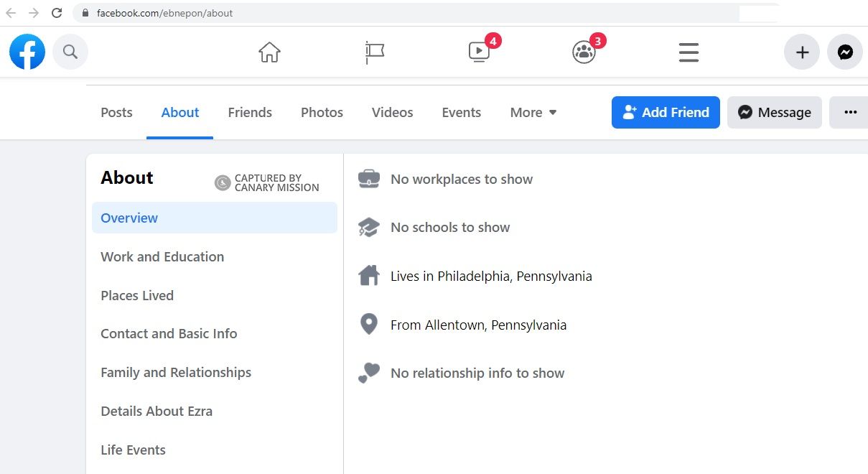
Task: Click the Facebook logo icon
Action: click(27, 52)
